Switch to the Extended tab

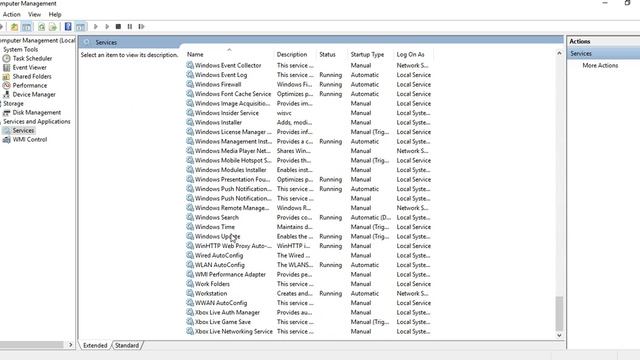(x=95, y=345)
